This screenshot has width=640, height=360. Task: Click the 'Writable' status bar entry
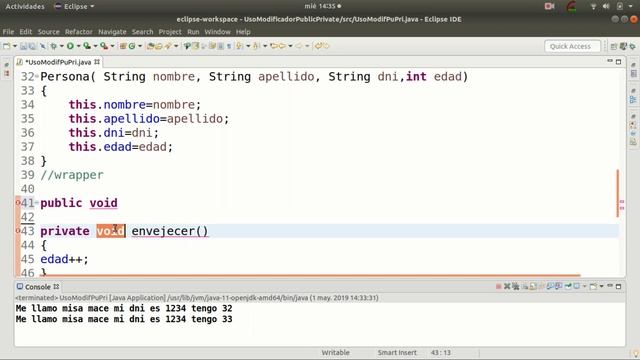point(335,353)
